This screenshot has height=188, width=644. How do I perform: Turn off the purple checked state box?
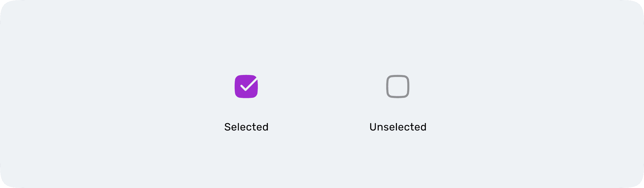[246, 86]
